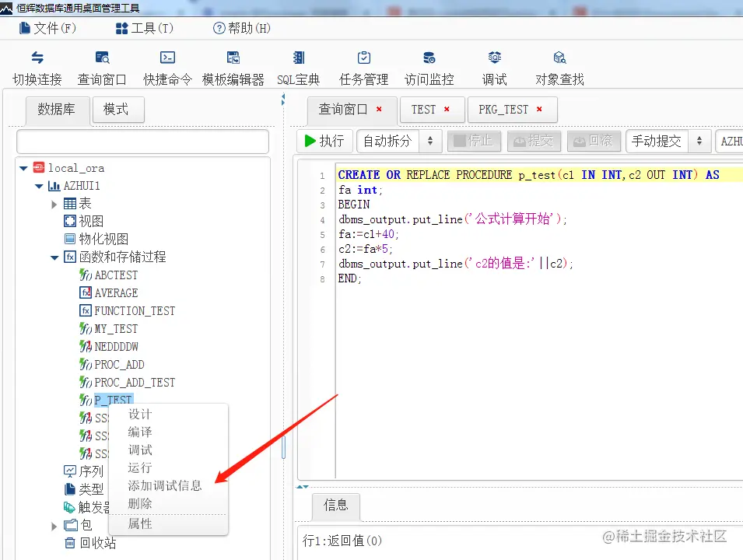Select the 回收站 recycle bin node

pyautogui.click(x=90, y=542)
